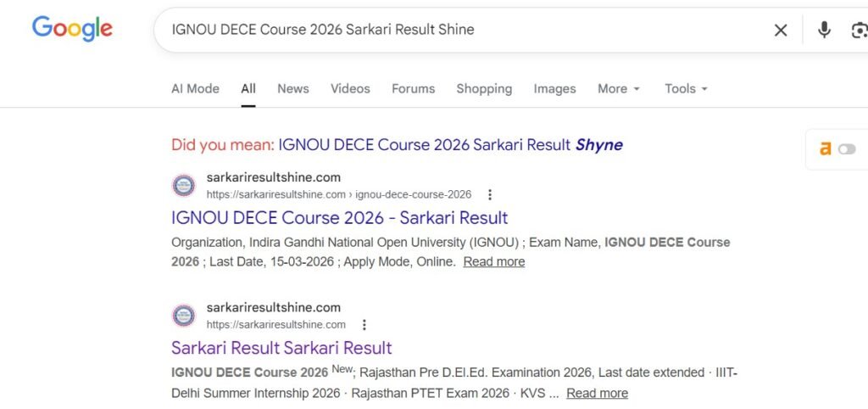Click the Google logo
This screenshot has height=409, width=868.
pos(72,29)
